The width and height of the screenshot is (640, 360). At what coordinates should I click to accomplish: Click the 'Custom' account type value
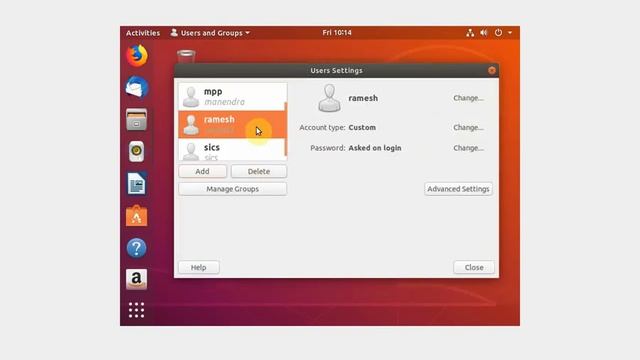(x=362, y=127)
